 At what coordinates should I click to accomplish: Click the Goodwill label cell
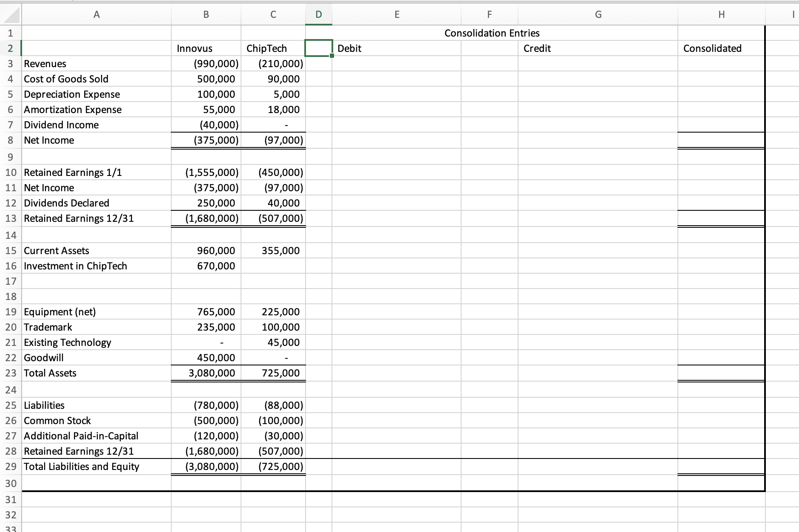tap(96, 357)
